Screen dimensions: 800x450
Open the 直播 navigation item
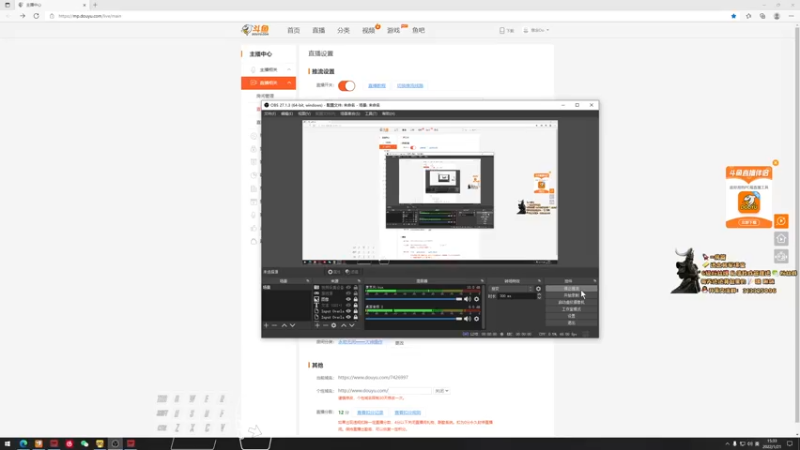(318, 31)
